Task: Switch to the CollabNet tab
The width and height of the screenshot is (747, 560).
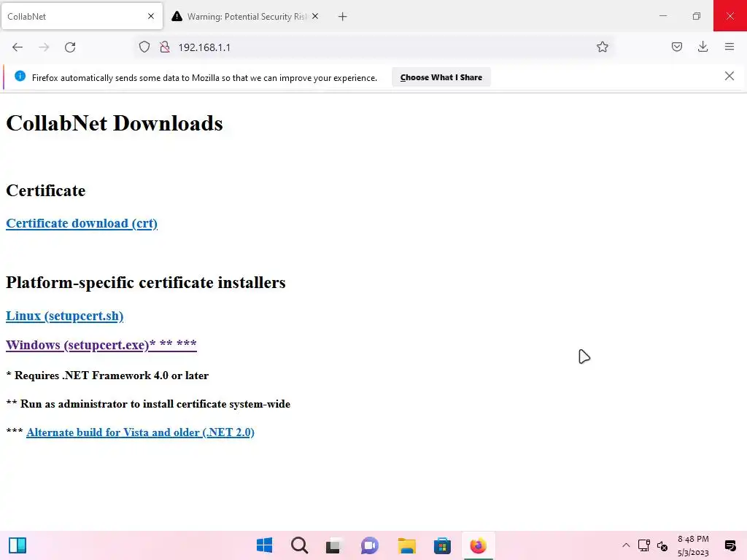Action: (82, 16)
